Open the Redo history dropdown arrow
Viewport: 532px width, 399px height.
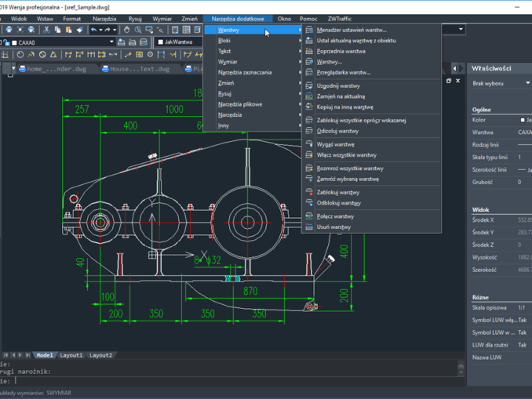click(x=115, y=30)
